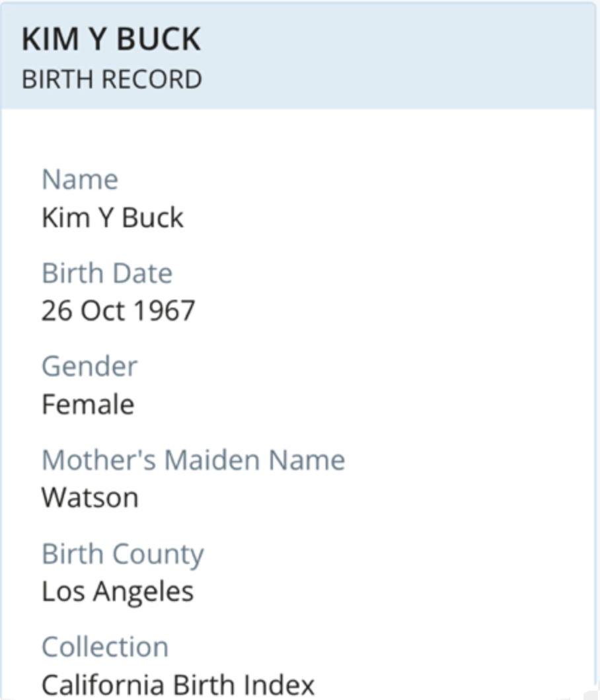Screen dimensions: 600x700
Task: Click the Mother's Maiden Name label
Action: point(194,460)
